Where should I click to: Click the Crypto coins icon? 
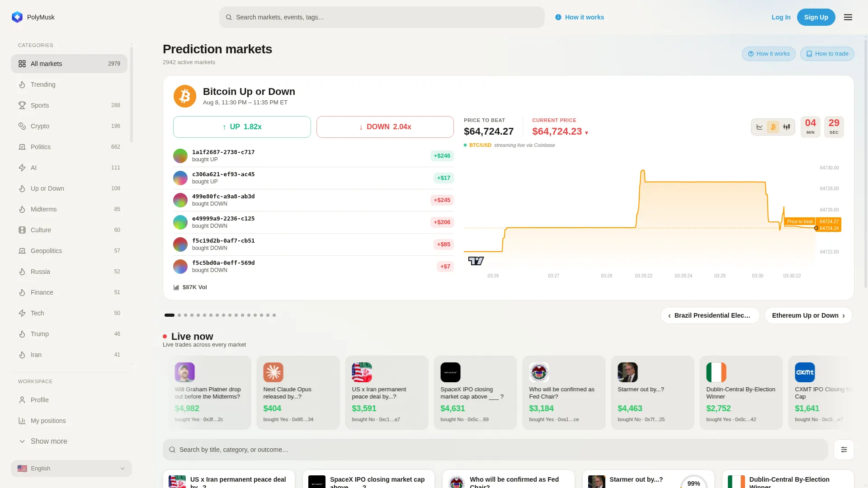click(22, 126)
